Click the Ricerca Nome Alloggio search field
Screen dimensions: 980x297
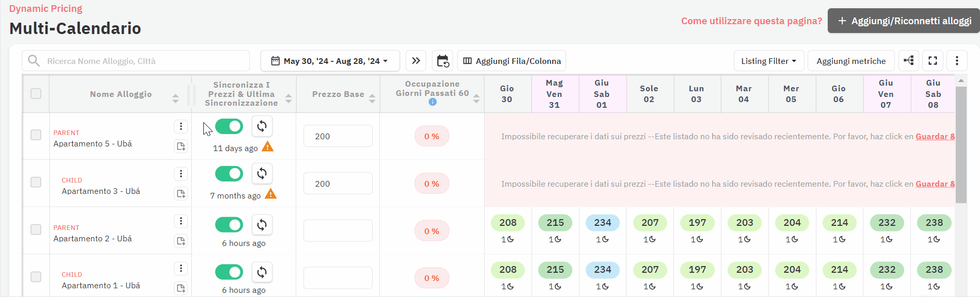(136, 61)
